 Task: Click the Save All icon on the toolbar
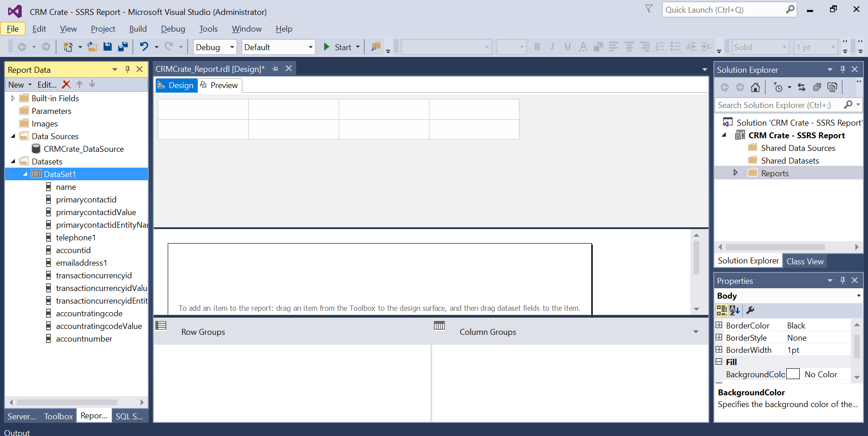click(x=123, y=47)
